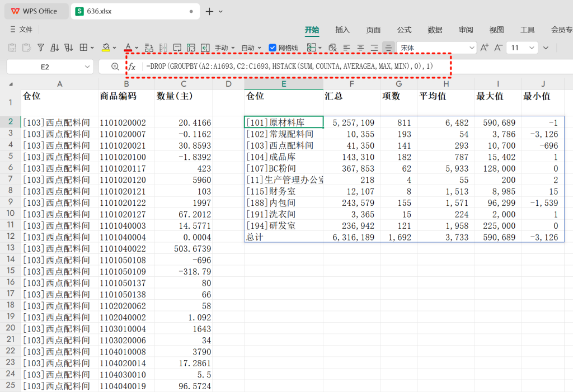The width and height of the screenshot is (573, 392).
Task: Click the select-all corner triangle
Action: 11,84
